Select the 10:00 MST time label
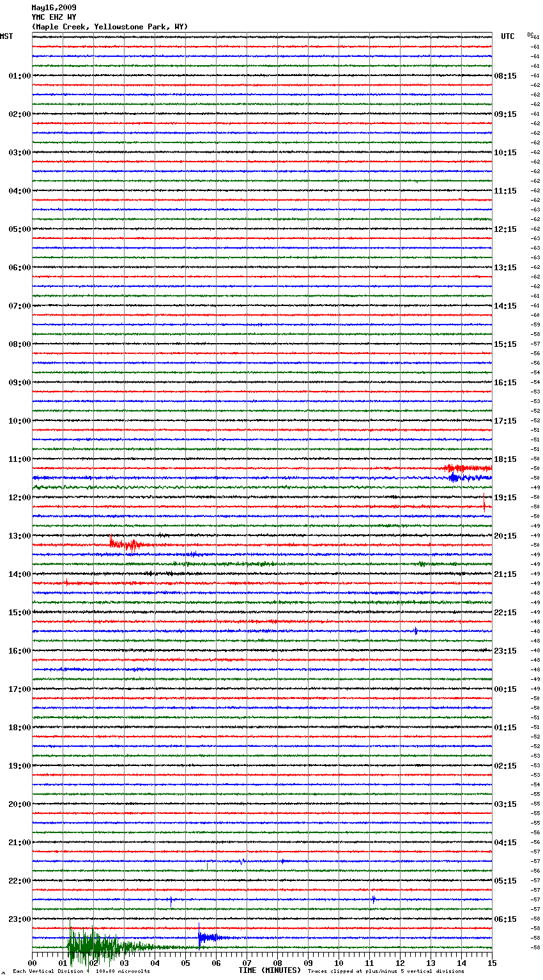This screenshot has width=543, height=980. 20,421
